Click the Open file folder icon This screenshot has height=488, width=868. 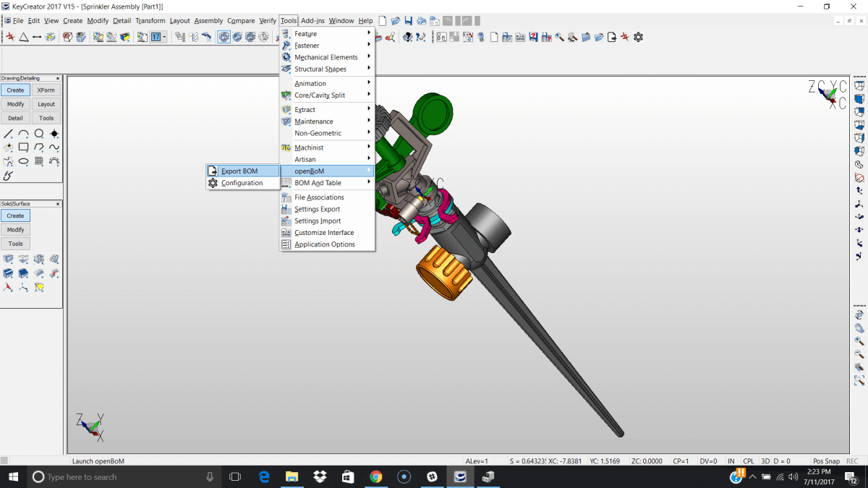[396, 21]
